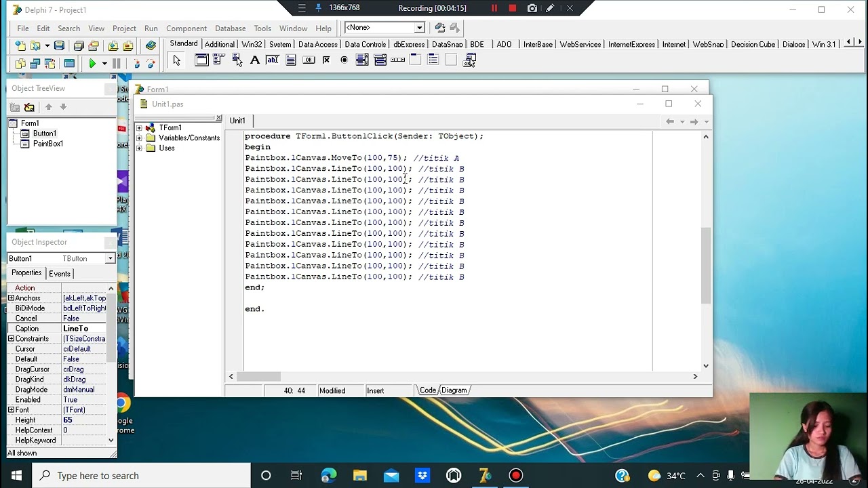The image size is (868, 488).
Task: Open the Delphi Help book icon
Action: (x=151, y=45)
